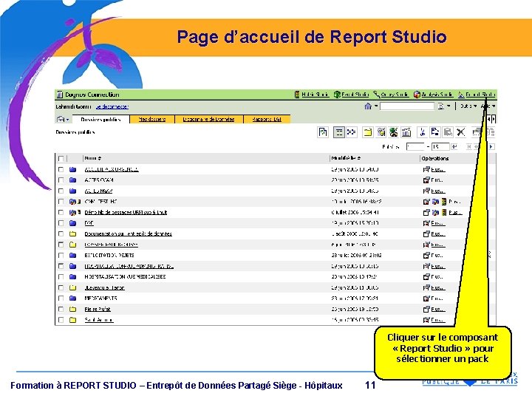Click the MEDICAMENTS folder name
Viewport: 532px width, 399px height.
click(100, 299)
